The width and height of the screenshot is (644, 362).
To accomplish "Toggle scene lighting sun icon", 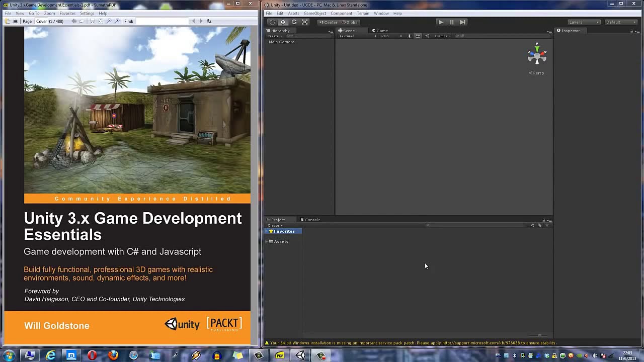I will tap(409, 36).
